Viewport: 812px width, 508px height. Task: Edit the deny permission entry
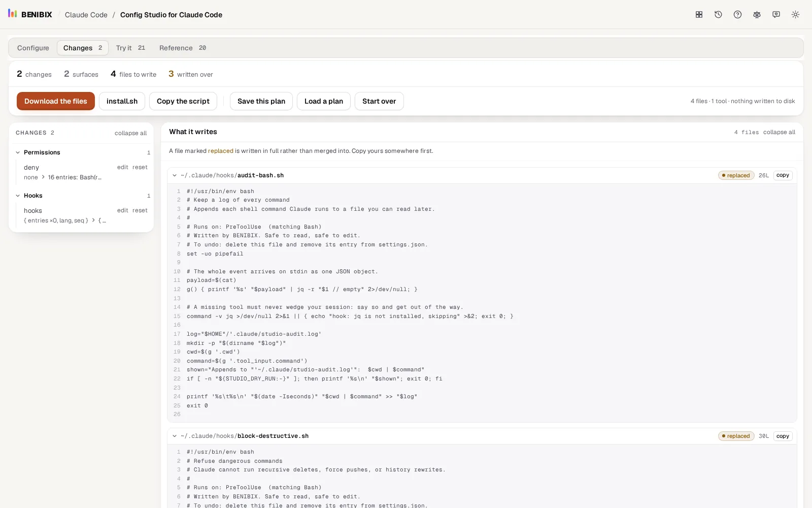click(123, 167)
